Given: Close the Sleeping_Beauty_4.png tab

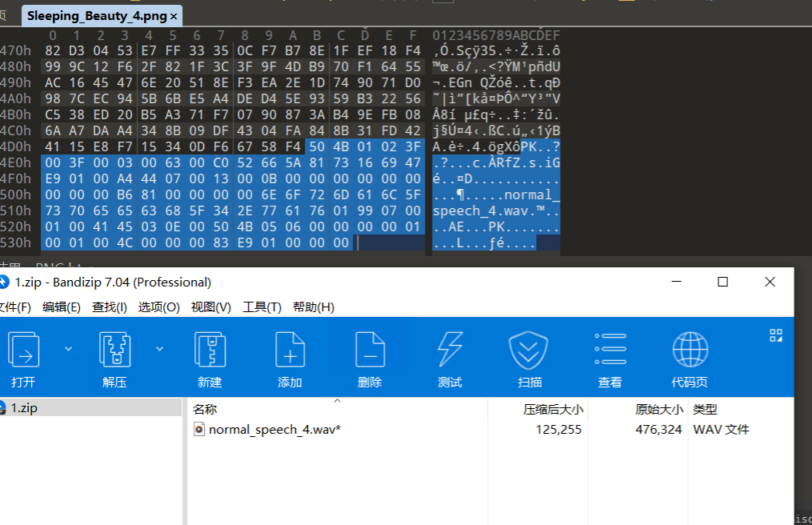Looking at the screenshot, I should [x=174, y=17].
